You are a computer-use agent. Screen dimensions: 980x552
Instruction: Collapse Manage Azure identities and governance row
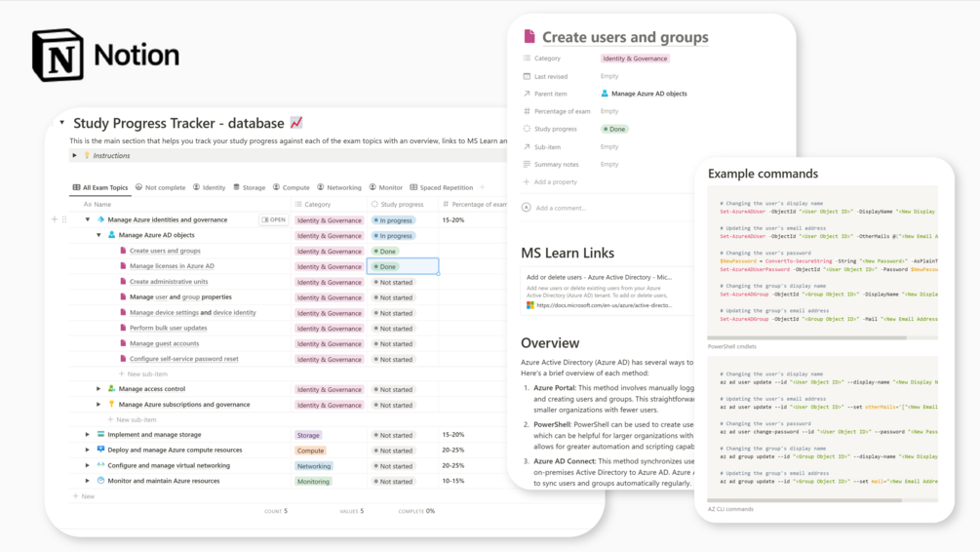pos(88,220)
